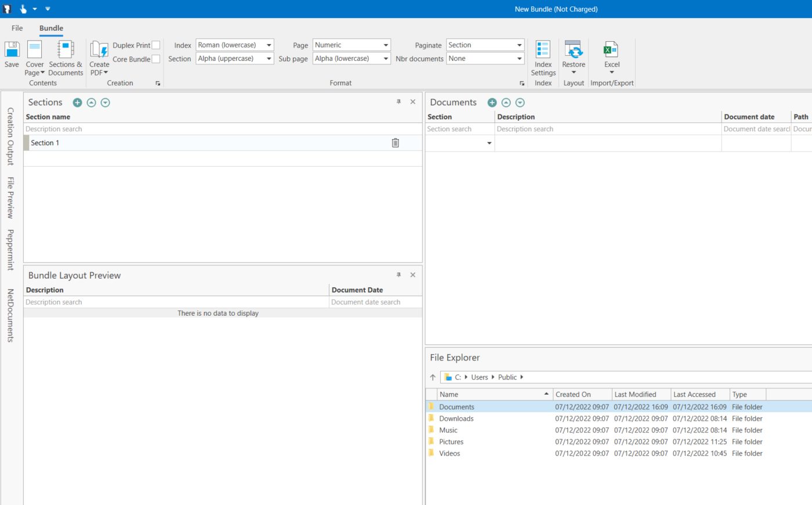Viewport: 812px width, 505px height.
Task: Click the Creation group dialog launcher
Action: [158, 84]
